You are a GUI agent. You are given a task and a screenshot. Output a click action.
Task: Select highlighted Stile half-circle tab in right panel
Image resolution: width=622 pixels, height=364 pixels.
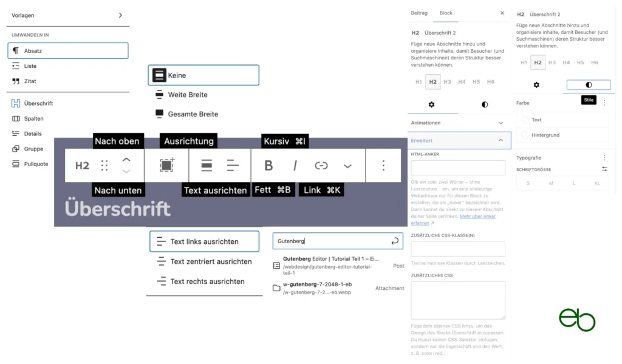point(589,85)
